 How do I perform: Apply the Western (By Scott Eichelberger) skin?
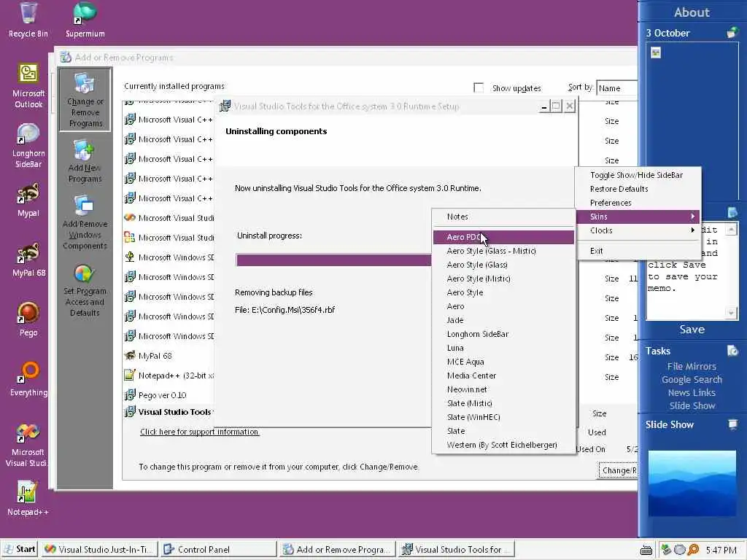point(503,445)
